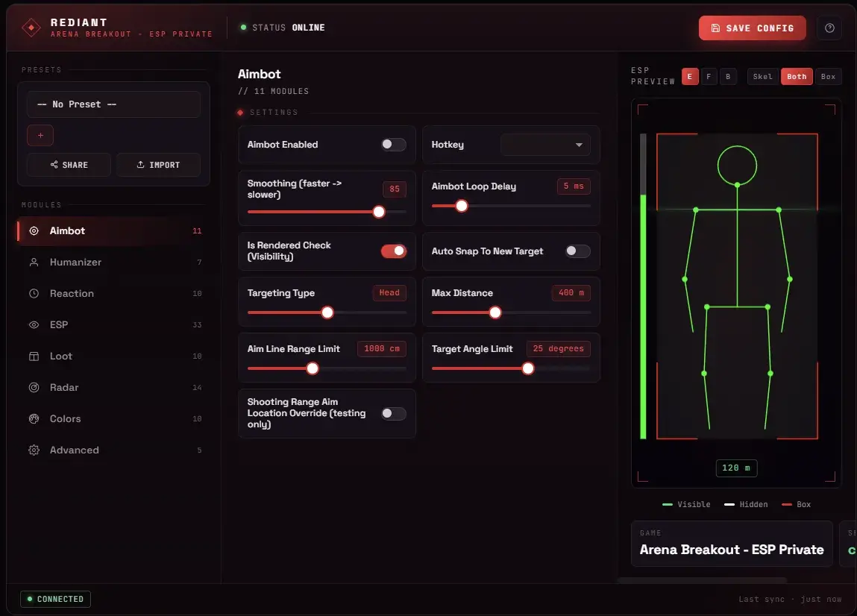
Task: Select the F preview tab
Action: click(709, 77)
